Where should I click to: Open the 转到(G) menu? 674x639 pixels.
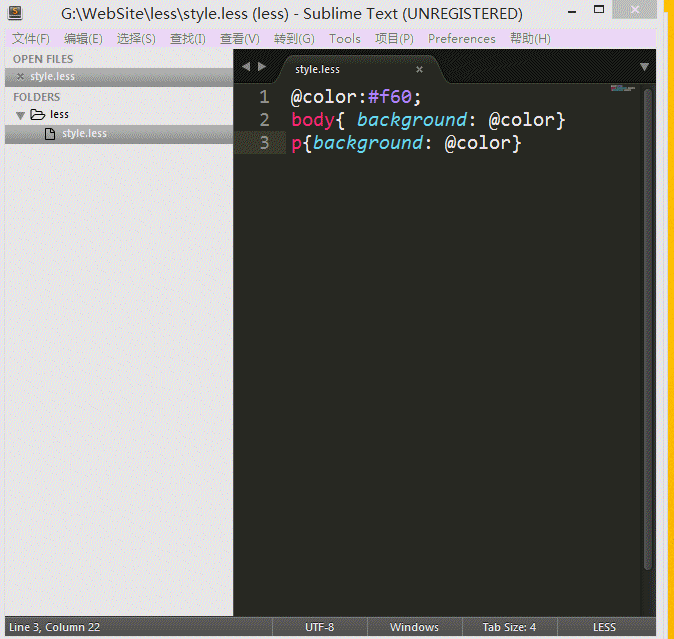pos(294,39)
